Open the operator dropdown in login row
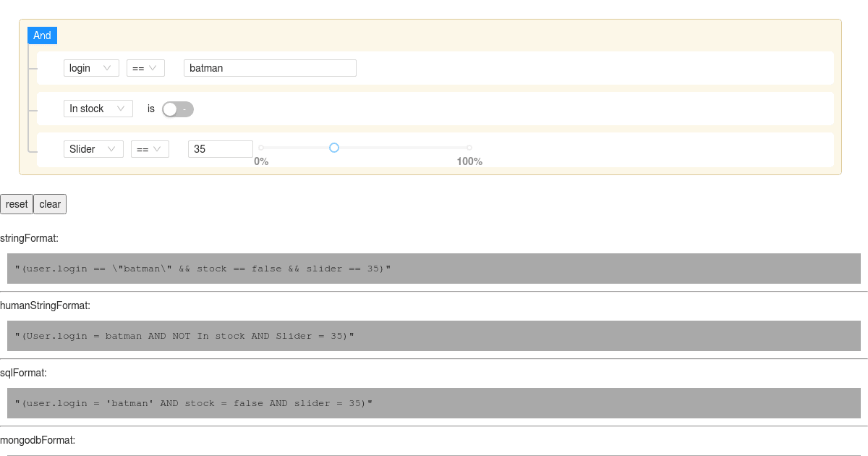Viewport: 868px width, 456px height. (145, 68)
